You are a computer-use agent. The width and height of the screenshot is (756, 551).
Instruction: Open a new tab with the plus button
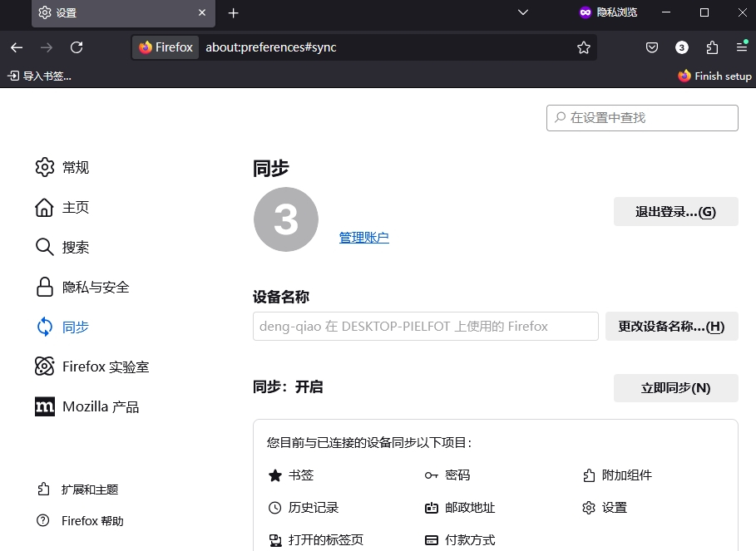233,12
